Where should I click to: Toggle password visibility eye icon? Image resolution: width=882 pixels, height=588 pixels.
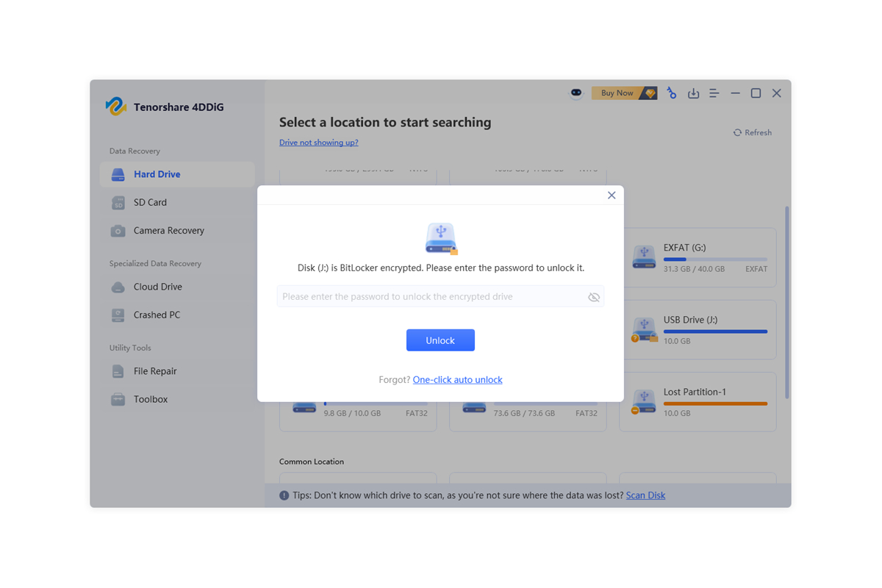point(594,297)
